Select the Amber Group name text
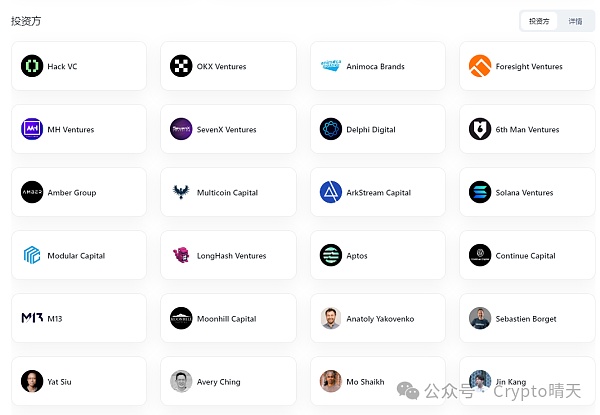Screen dimensions: 600x415 (72, 192)
